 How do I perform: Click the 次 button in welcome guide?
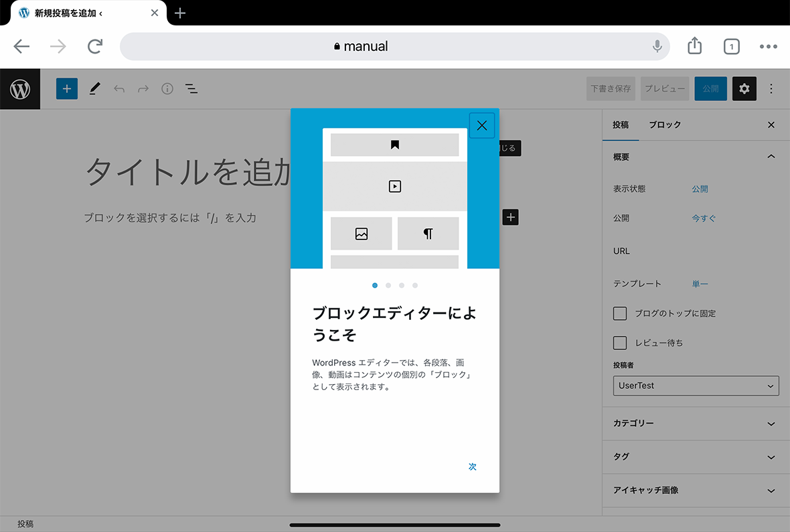click(472, 466)
